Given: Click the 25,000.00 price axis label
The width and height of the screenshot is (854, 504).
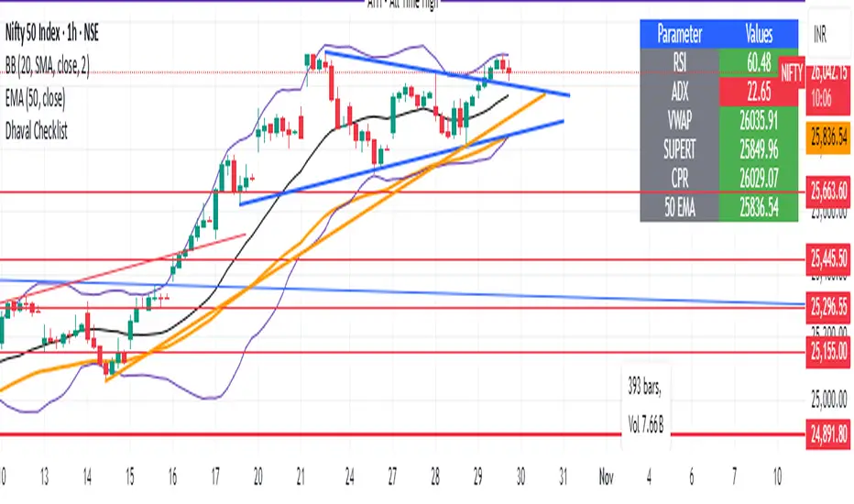Looking at the screenshot, I should point(829,400).
